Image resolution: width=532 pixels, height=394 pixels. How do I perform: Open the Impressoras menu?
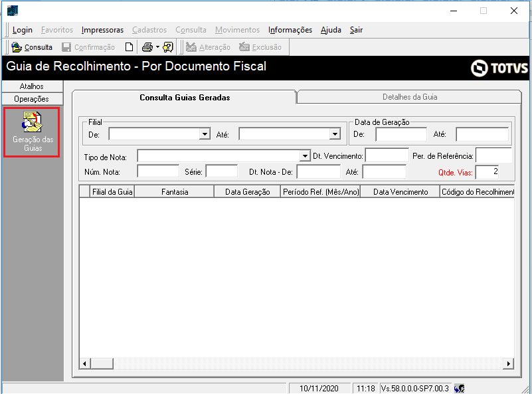coord(102,30)
